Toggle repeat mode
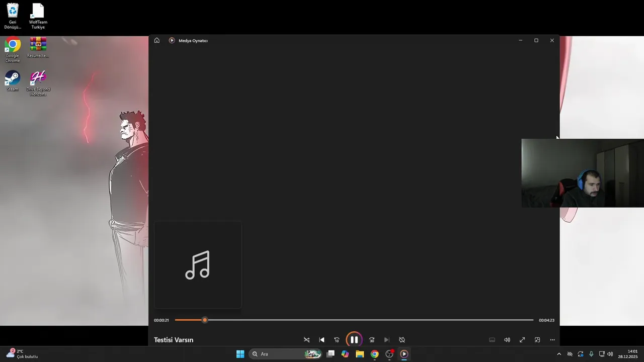The image size is (644, 362). point(402,340)
